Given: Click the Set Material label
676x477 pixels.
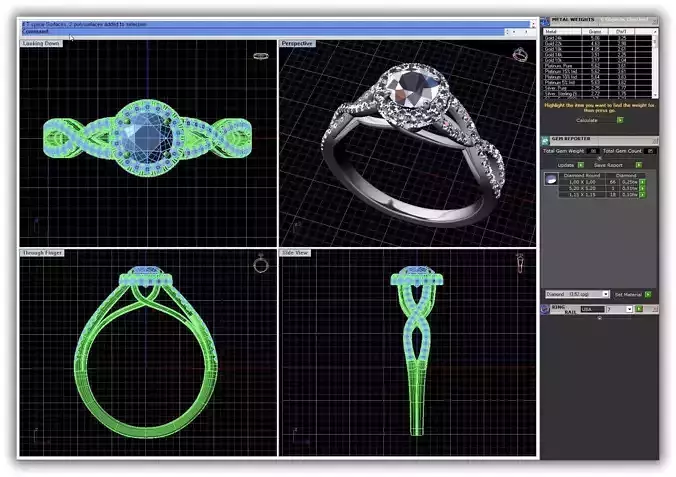Looking at the screenshot, I should [x=628, y=295].
